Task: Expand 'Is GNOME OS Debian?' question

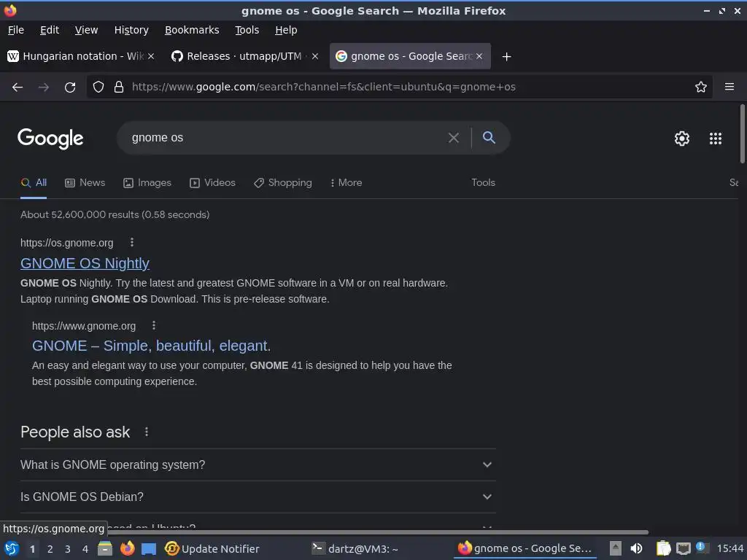Action: coord(258,497)
